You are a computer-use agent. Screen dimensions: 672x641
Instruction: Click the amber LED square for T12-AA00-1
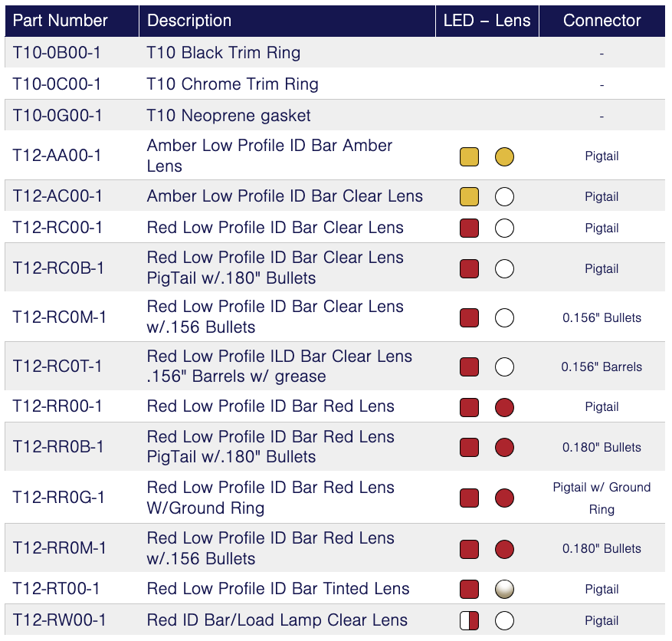pos(469,157)
